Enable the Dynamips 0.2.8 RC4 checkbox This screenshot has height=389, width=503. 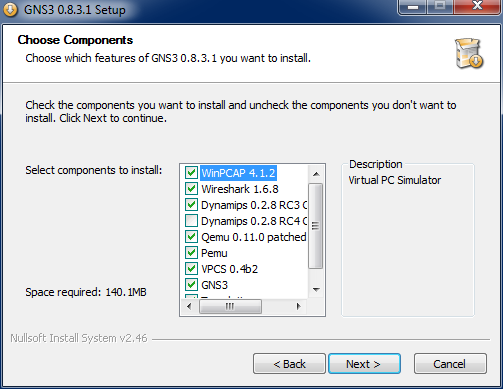pyautogui.click(x=191, y=221)
